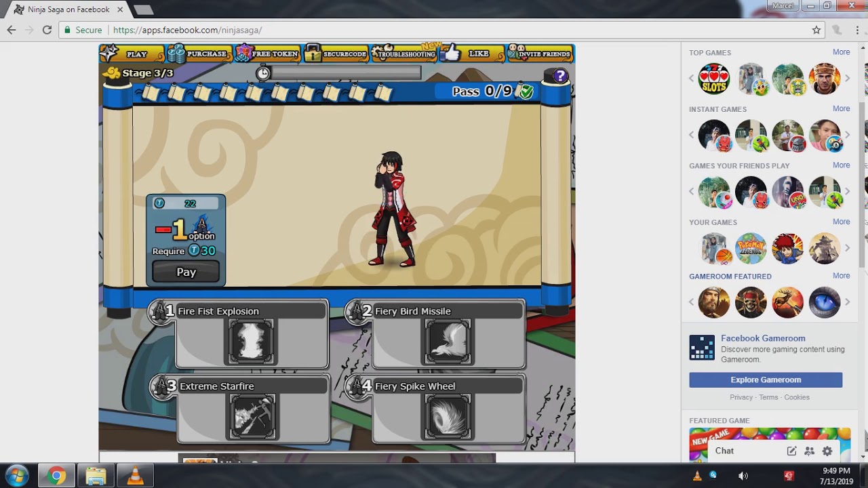Click the ninja character in the scroll
Viewport: 868px width, 488px height.
coord(391,209)
